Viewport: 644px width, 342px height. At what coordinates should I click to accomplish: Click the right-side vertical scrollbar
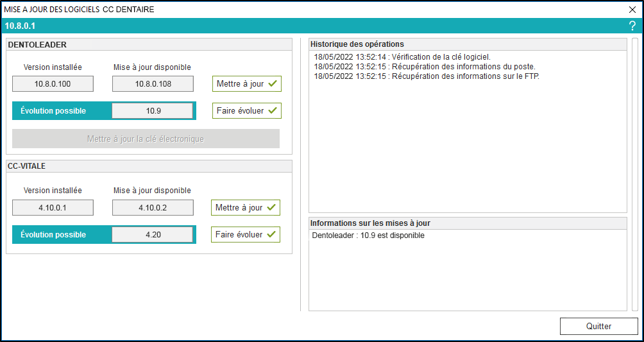635,175
